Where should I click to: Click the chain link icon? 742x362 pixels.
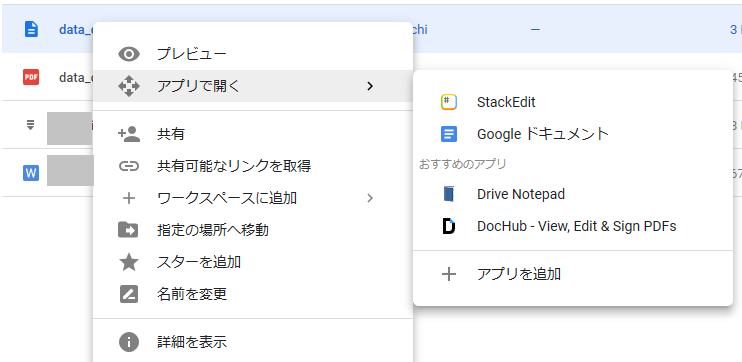(129, 167)
